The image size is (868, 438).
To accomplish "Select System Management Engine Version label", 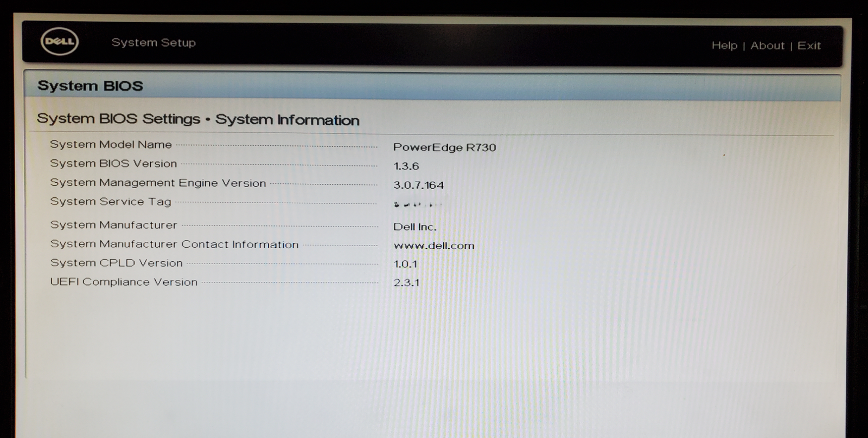I will [x=158, y=183].
